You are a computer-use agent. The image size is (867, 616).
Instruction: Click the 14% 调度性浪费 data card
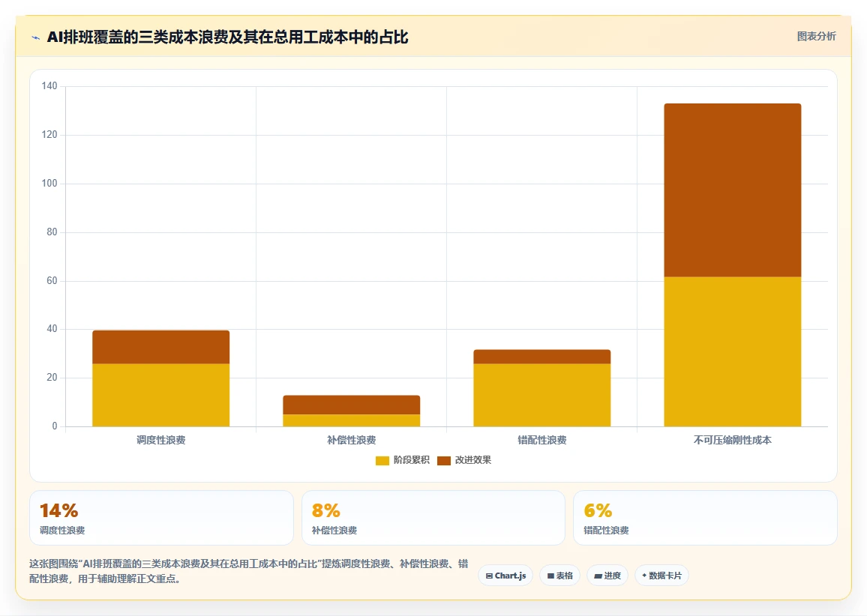click(161, 518)
